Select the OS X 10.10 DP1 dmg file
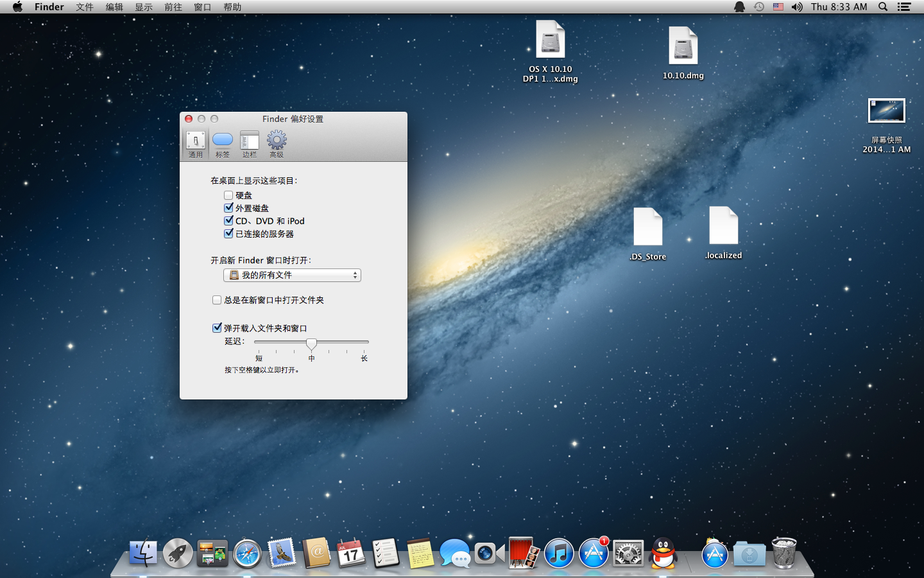Viewport: 924px width, 578px height. point(551,40)
